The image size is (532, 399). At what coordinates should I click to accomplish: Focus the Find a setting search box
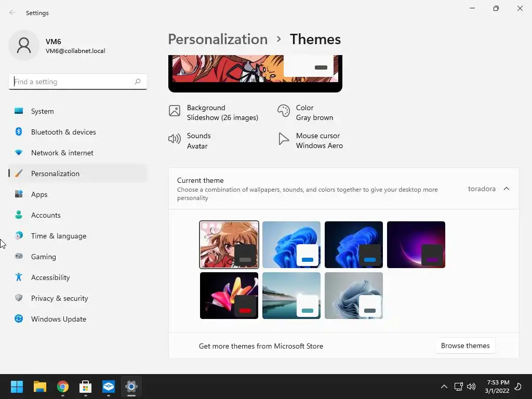coord(78,82)
